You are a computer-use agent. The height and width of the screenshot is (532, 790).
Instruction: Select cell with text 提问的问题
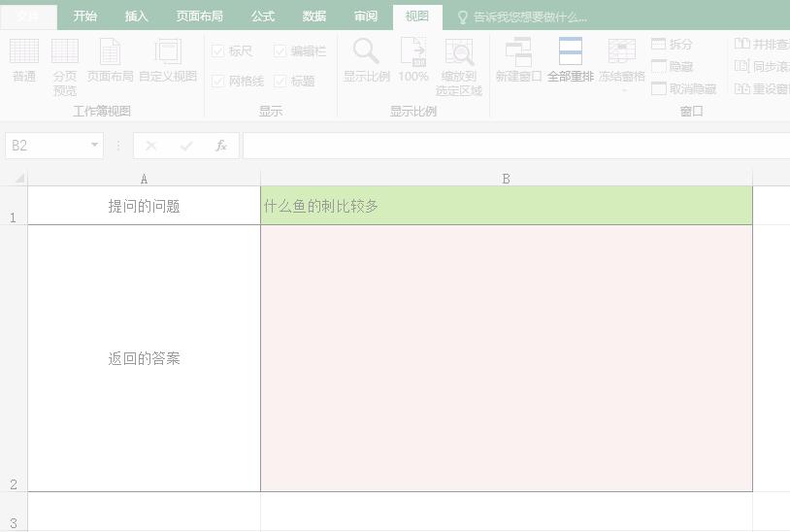click(144, 206)
